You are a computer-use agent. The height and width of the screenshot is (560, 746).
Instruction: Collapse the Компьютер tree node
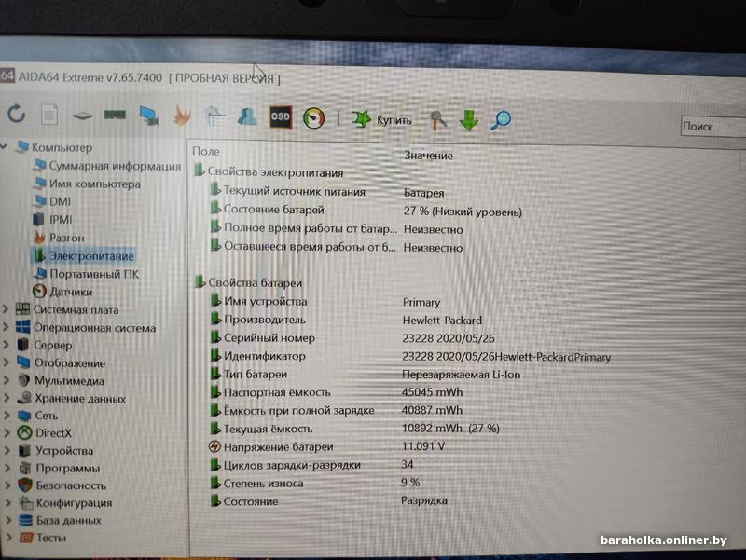[x=5, y=146]
